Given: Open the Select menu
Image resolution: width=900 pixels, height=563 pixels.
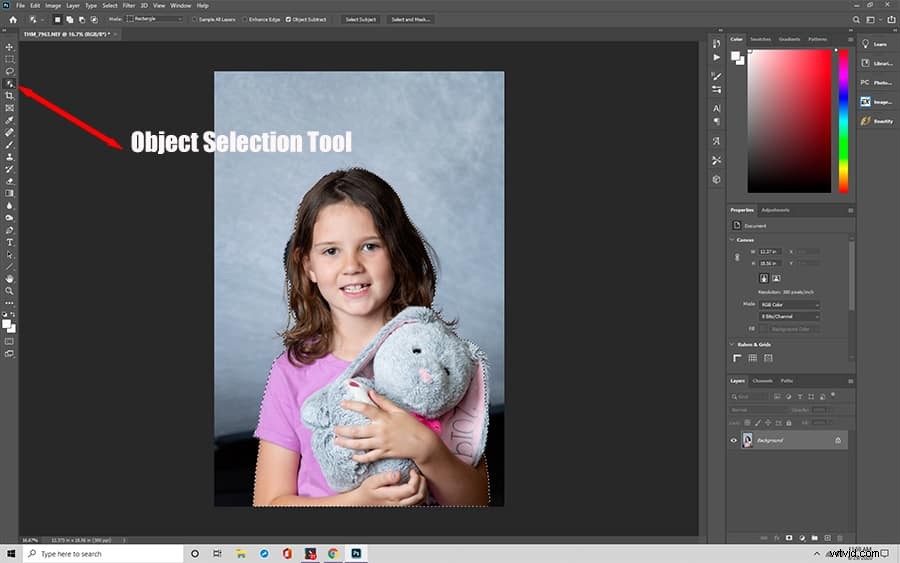Looking at the screenshot, I should pyautogui.click(x=110, y=6).
